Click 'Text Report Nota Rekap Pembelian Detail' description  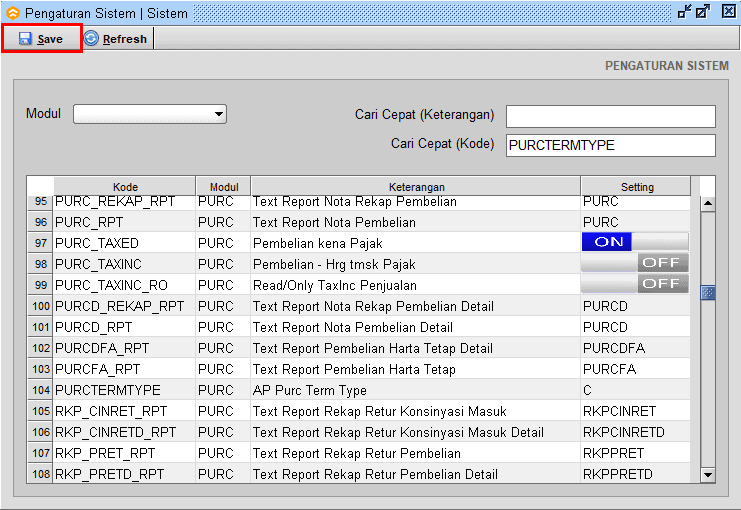373,306
